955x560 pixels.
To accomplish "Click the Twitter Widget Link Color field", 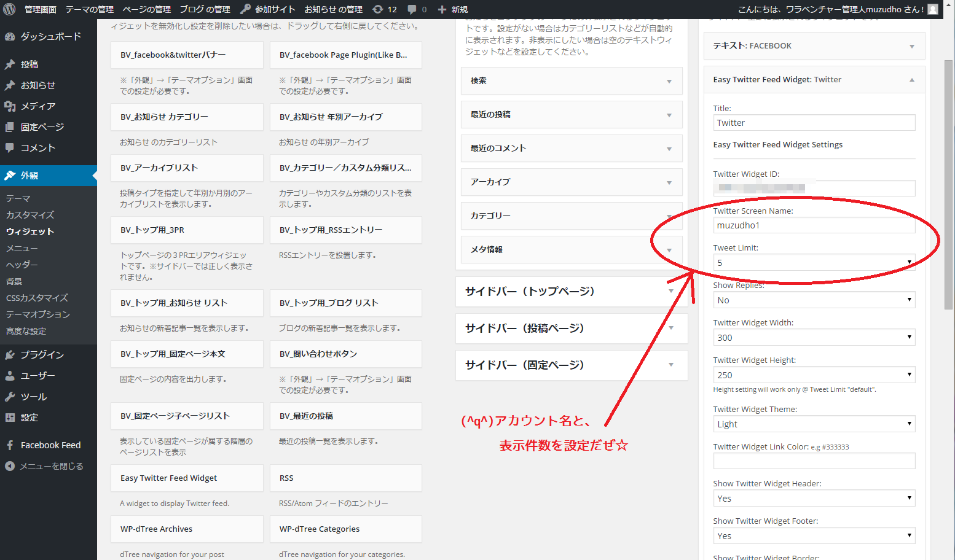I will coord(814,461).
